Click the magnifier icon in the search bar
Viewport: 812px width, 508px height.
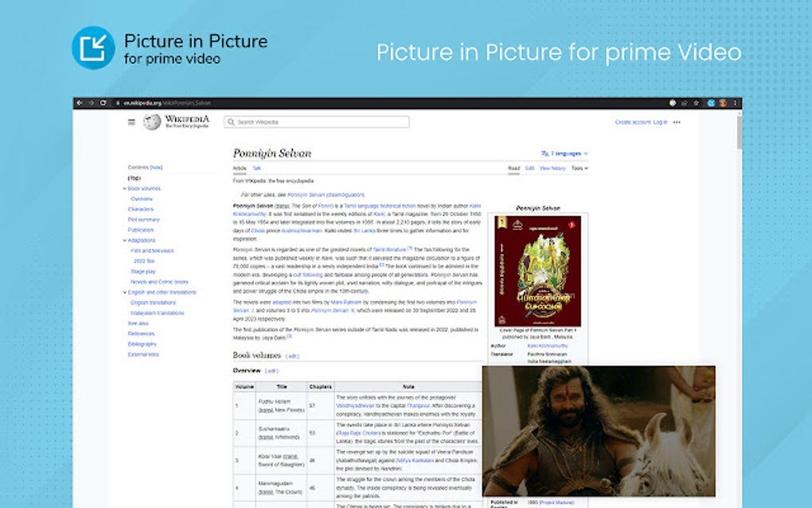230,123
